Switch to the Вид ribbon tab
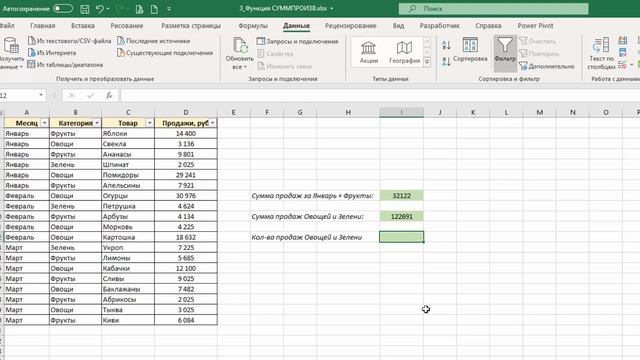 coord(398,26)
